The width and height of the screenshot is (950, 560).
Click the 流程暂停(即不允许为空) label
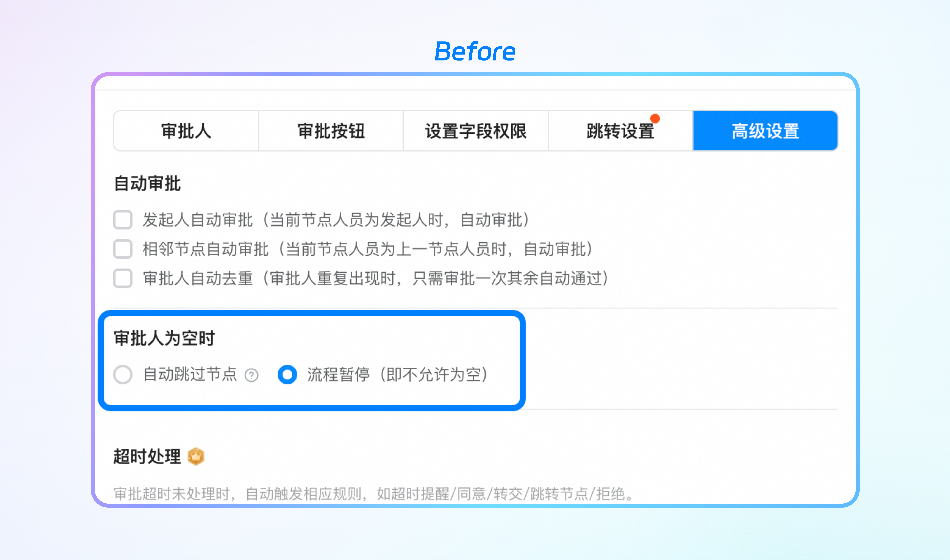(x=398, y=374)
